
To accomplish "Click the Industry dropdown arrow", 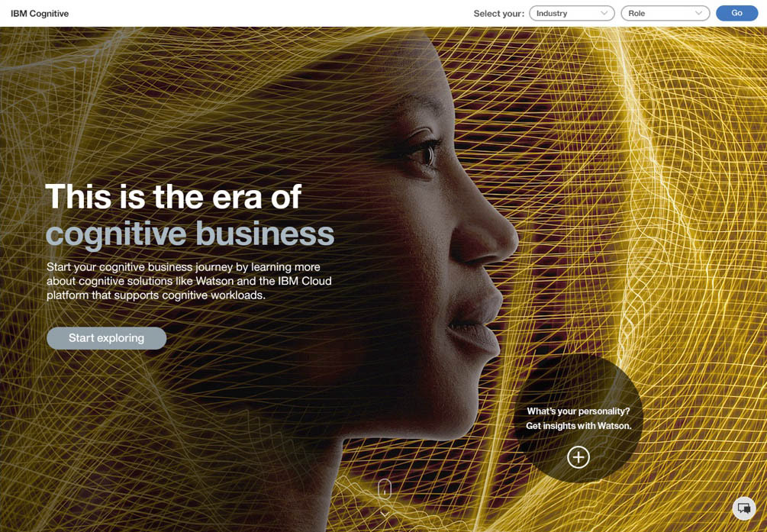I will [604, 13].
